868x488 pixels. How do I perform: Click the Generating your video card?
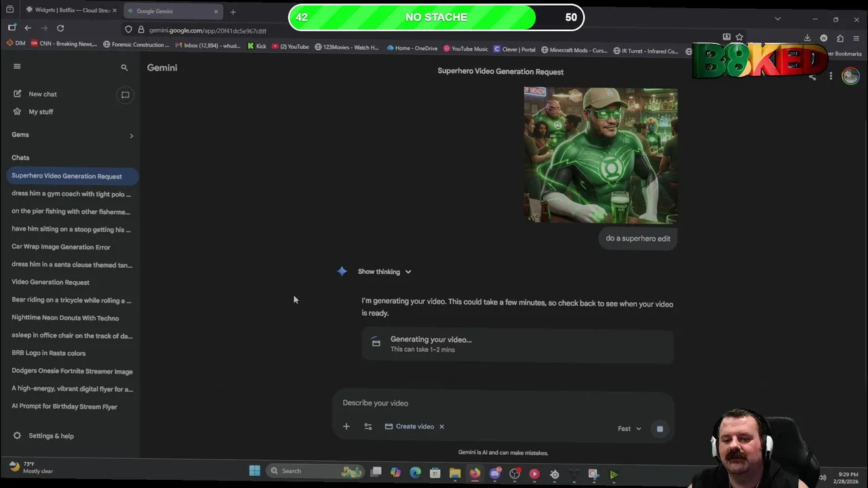(517, 344)
